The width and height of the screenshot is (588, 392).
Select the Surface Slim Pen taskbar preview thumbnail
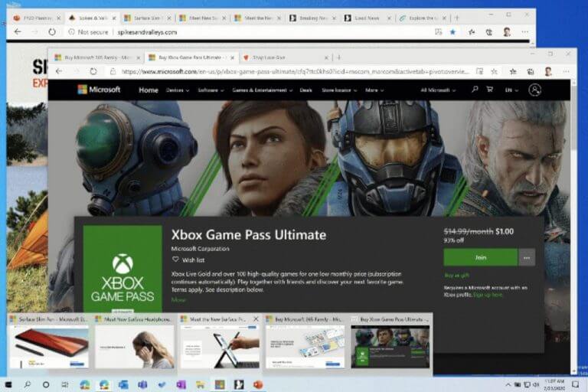tap(49, 343)
